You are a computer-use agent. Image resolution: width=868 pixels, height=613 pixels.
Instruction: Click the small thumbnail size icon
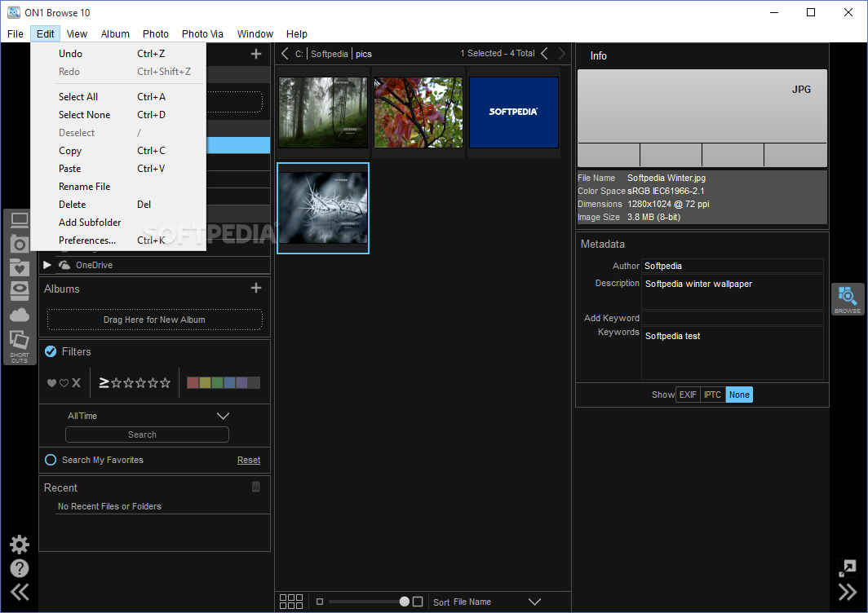tap(320, 602)
